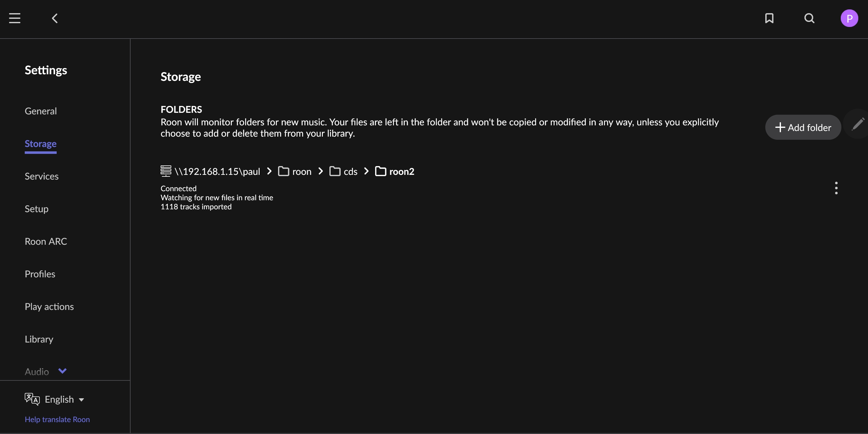868x434 pixels.
Task: Expand the Audio section chevron
Action: coord(62,371)
